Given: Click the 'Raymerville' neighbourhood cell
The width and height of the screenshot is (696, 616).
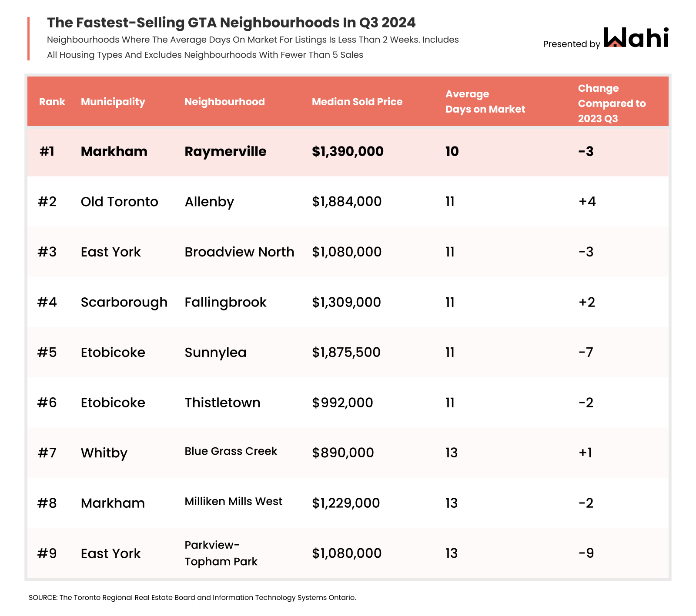Looking at the screenshot, I should 225,151.
